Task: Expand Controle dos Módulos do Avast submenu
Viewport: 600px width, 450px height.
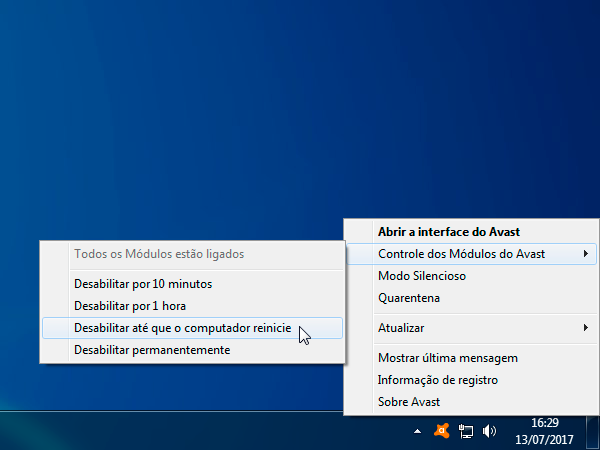Action: click(x=471, y=254)
